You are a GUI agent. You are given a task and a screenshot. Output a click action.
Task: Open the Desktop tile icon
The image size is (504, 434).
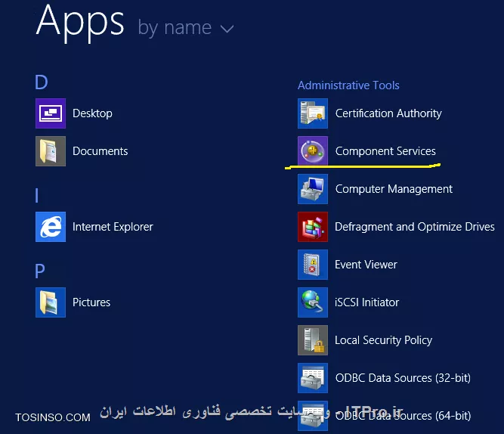coord(51,113)
